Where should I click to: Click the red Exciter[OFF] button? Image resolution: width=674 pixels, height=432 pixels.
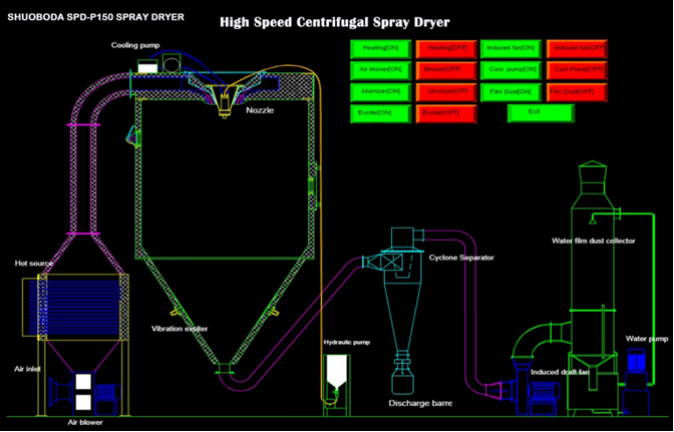(x=447, y=113)
